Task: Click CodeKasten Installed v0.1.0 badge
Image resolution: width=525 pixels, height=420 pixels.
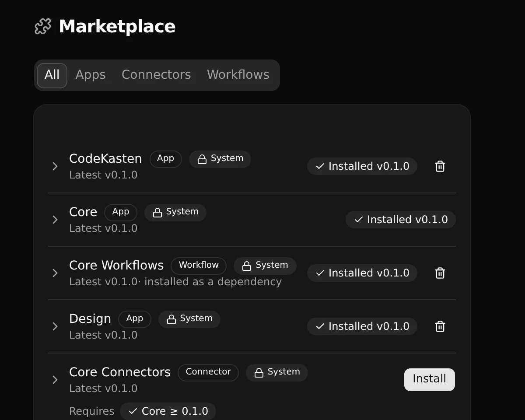Action: pos(362,166)
